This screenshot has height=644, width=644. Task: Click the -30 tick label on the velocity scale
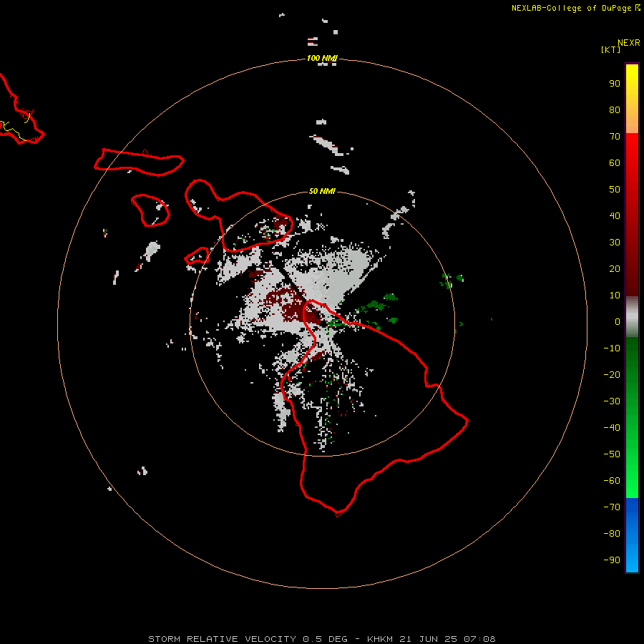pyautogui.click(x=612, y=401)
